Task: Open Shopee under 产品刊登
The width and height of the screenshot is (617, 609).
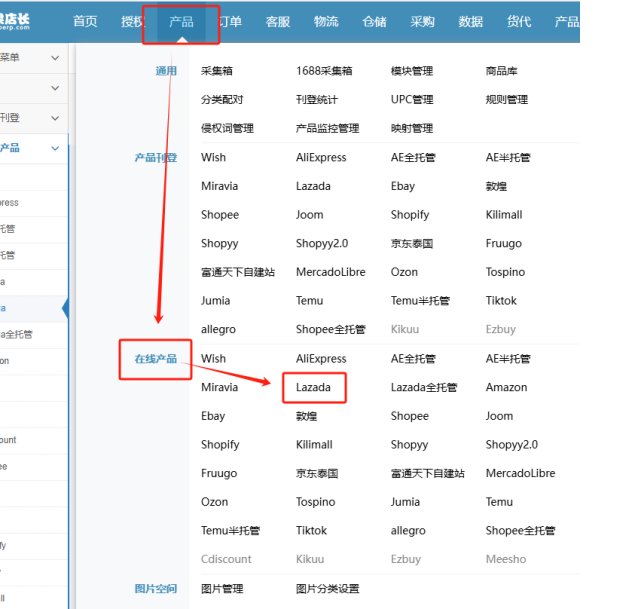Action: 220,215
